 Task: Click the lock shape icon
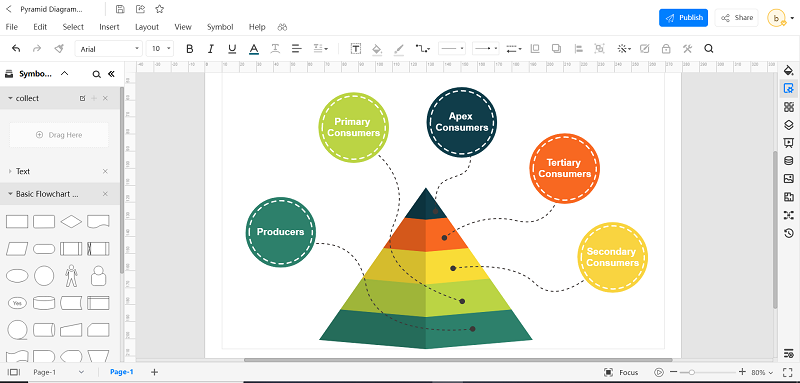pyautogui.click(x=666, y=49)
